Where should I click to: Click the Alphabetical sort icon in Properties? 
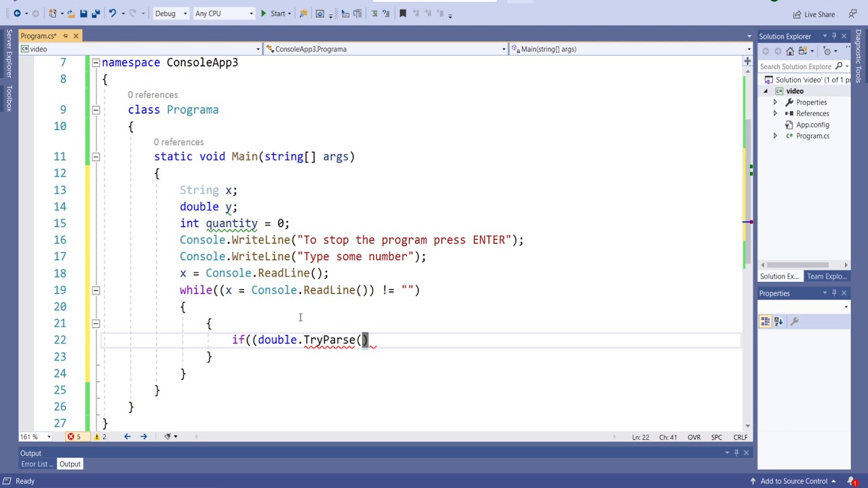coord(778,321)
